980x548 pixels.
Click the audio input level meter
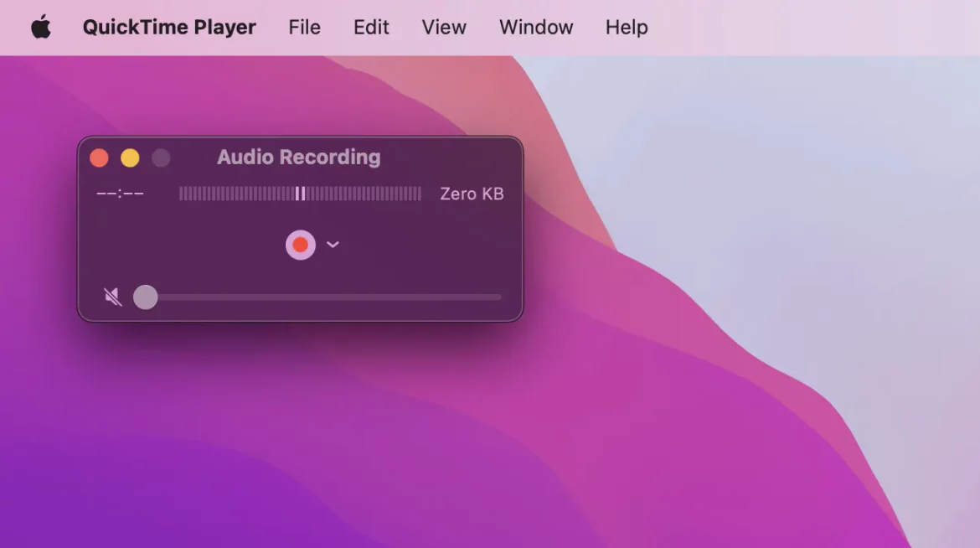[x=300, y=194]
